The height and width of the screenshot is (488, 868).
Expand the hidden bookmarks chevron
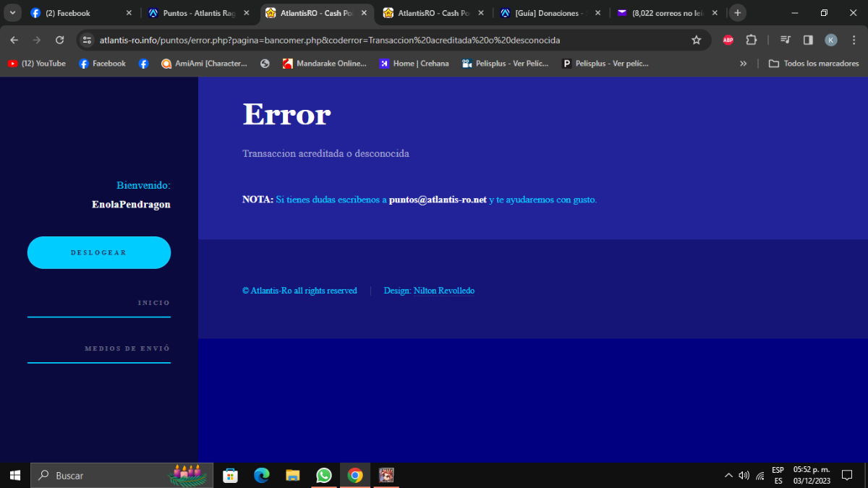[743, 64]
